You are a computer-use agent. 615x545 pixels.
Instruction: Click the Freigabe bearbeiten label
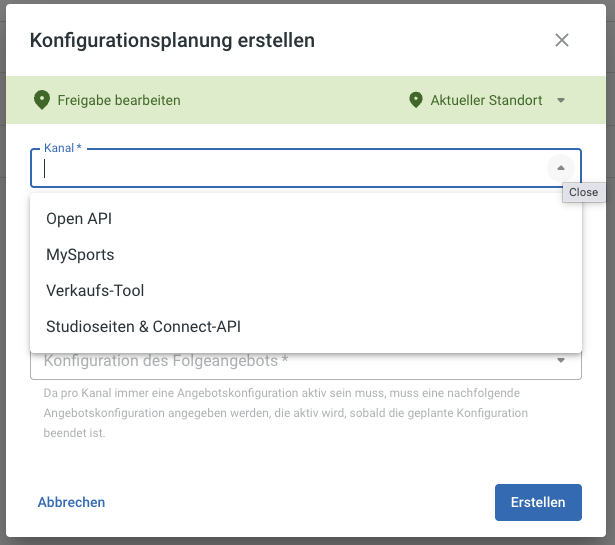pyautogui.click(x=119, y=100)
